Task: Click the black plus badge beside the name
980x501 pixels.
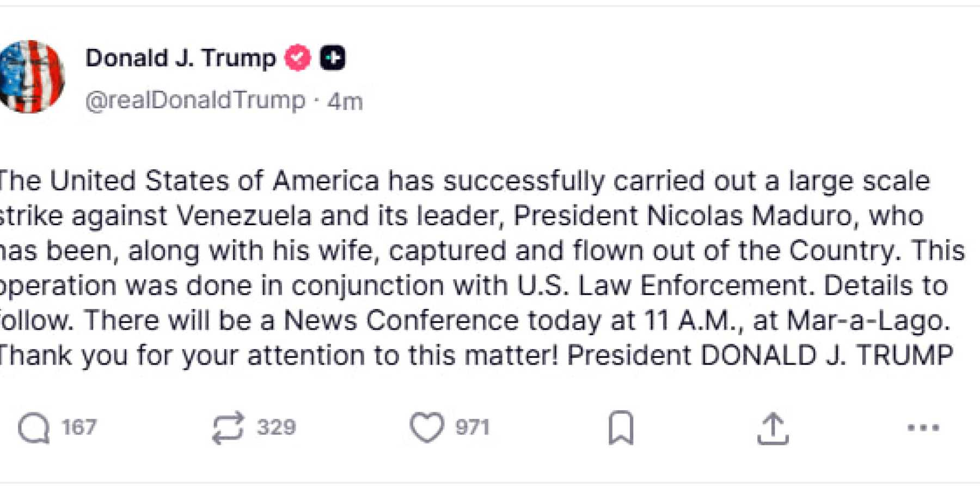Action: pyautogui.click(x=332, y=58)
